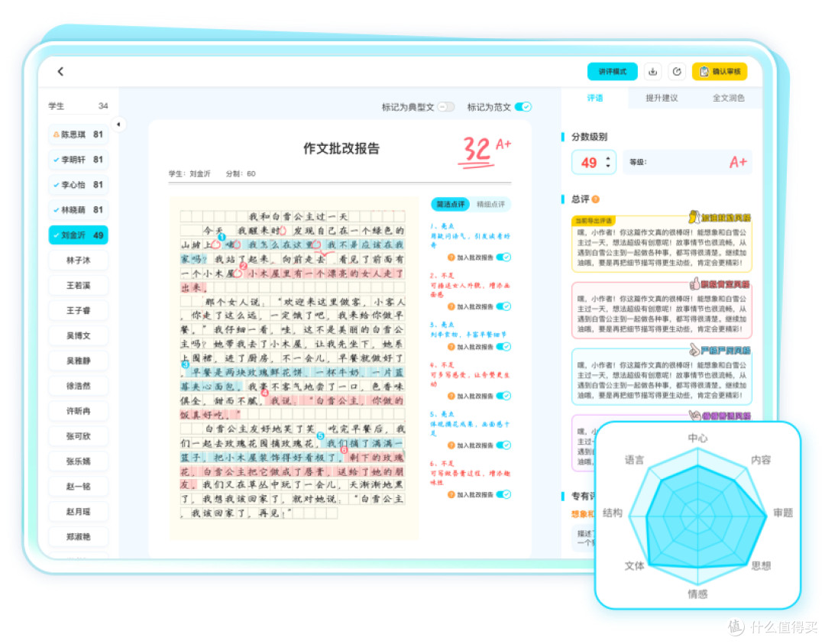Select student 赵一铭 in the list

(x=79, y=486)
